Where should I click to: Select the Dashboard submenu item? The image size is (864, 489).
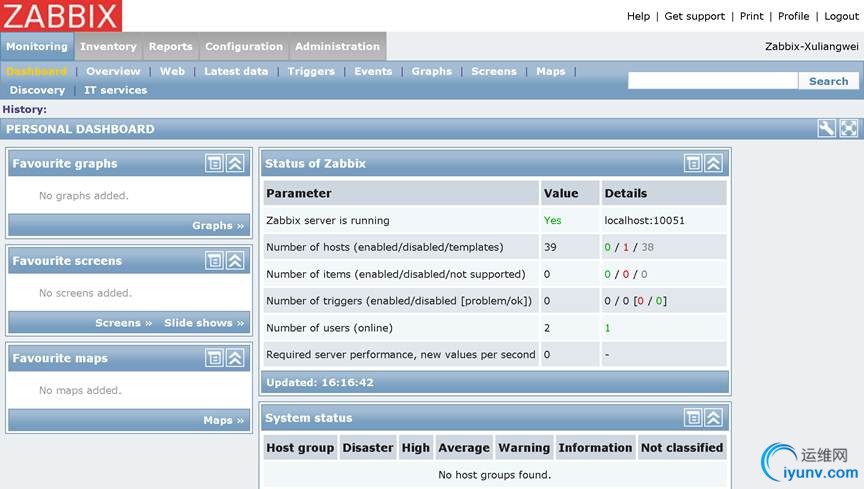[x=36, y=71]
